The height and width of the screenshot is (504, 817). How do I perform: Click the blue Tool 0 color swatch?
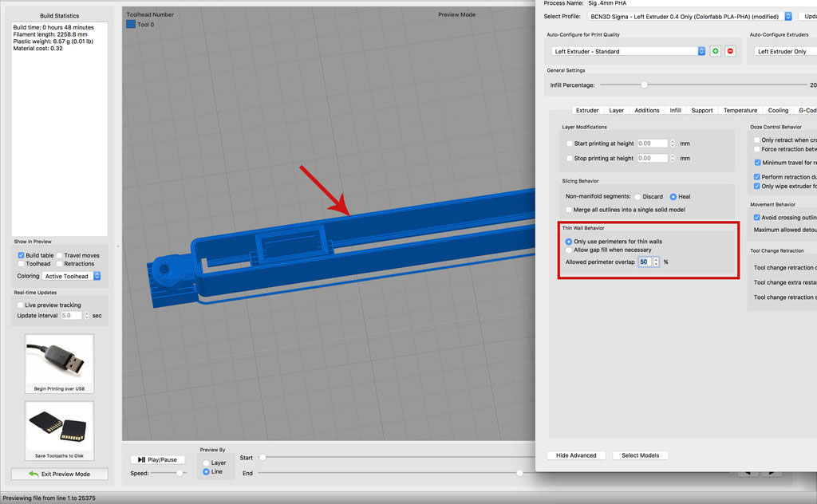coord(131,25)
